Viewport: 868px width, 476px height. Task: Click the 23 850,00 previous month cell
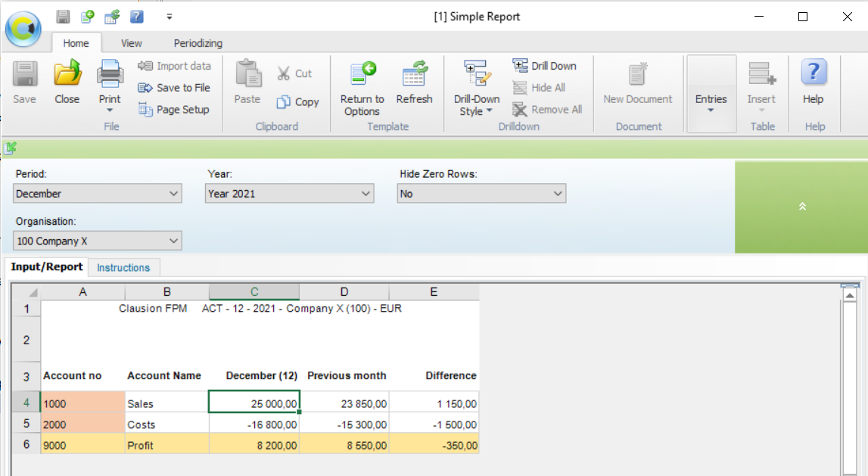coord(344,403)
